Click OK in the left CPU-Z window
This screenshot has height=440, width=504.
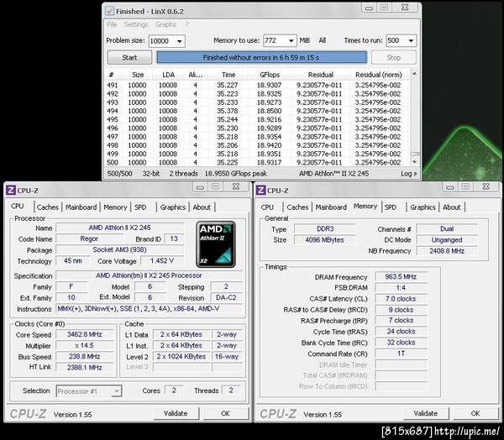225,413
